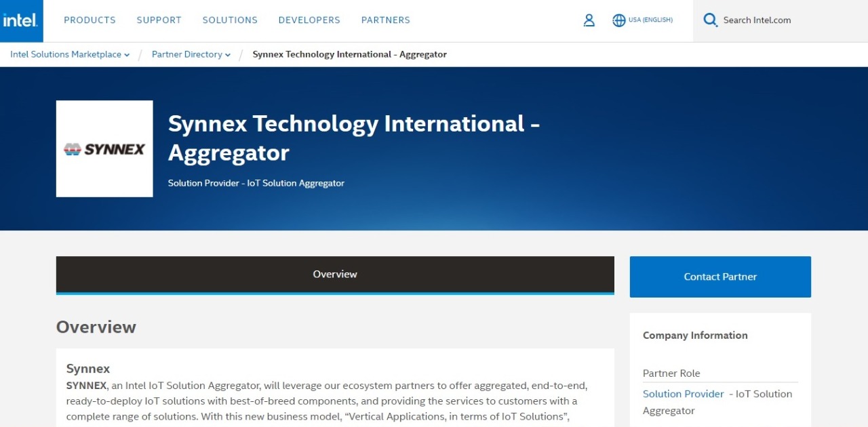Open the Partners menu
This screenshot has width=868, height=427.
385,20
